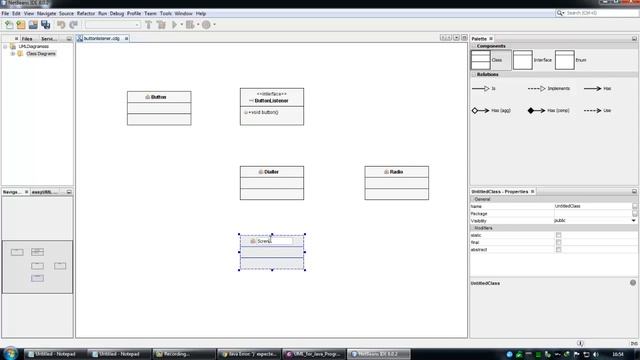Open the Package property editor button
The width and height of the screenshot is (640, 360).
coord(634,213)
